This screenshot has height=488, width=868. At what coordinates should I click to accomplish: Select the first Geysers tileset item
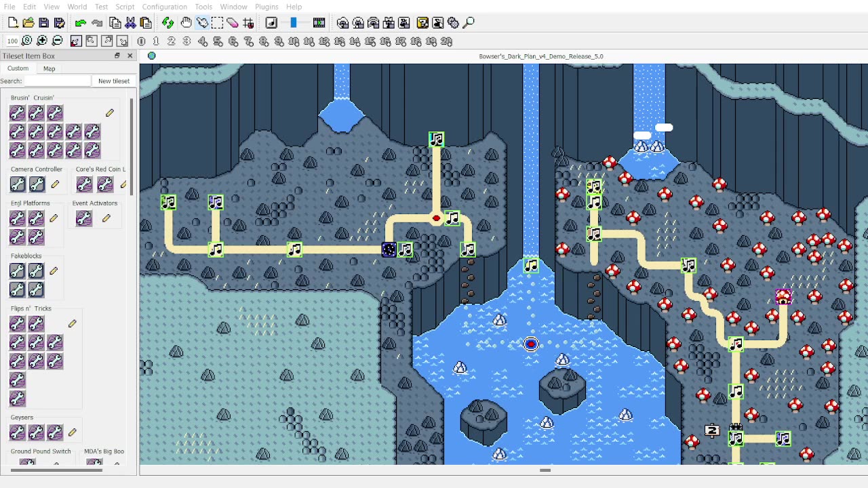[18, 432]
